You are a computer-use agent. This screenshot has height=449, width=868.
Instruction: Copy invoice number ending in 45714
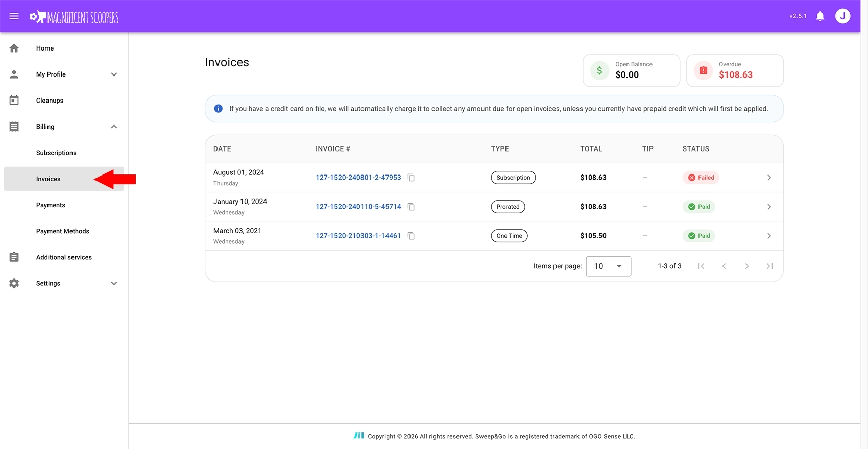click(x=411, y=207)
